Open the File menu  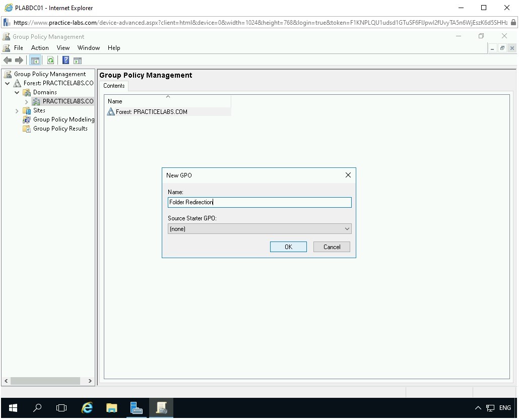coord(19,48)
